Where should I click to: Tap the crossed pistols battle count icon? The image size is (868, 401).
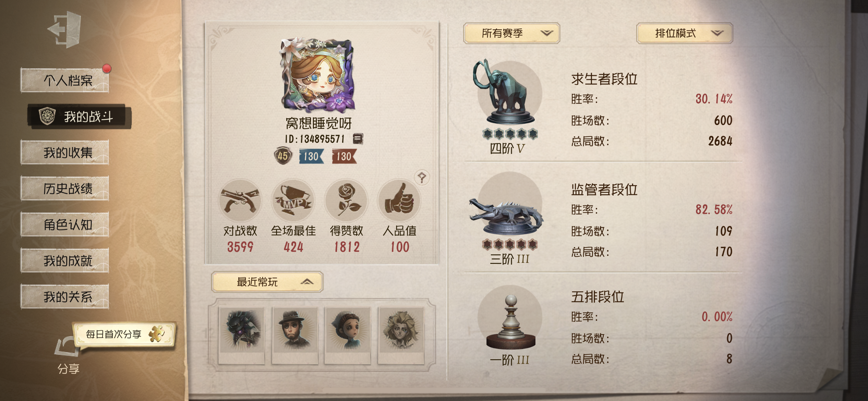[240, 200]
